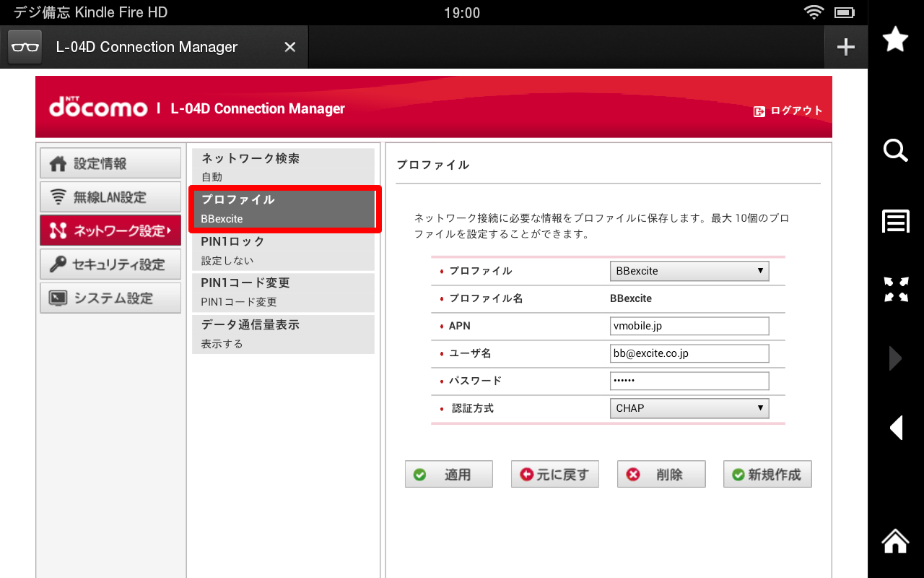Open 無線LAN設定 menu
This screenshot has height=578, width=924.
pyautogui.click(x=110, y=197)
